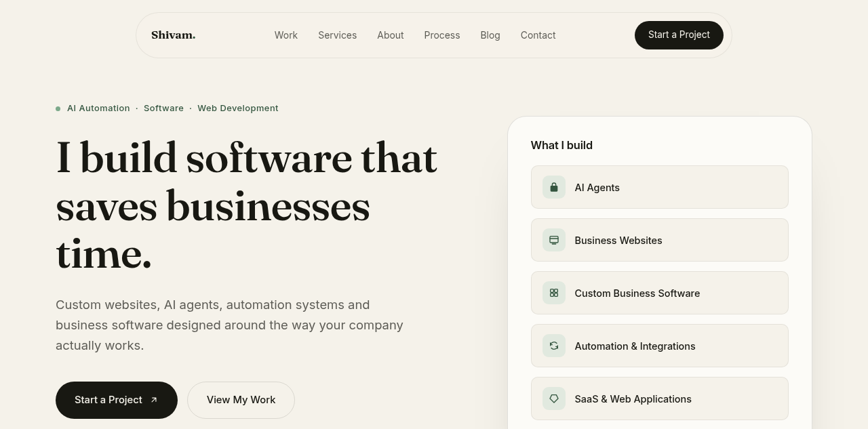The width and height of the screenshot is (868, 429).
Task: Click the 'AI Automation' tagline text
Action: (98, 108)
